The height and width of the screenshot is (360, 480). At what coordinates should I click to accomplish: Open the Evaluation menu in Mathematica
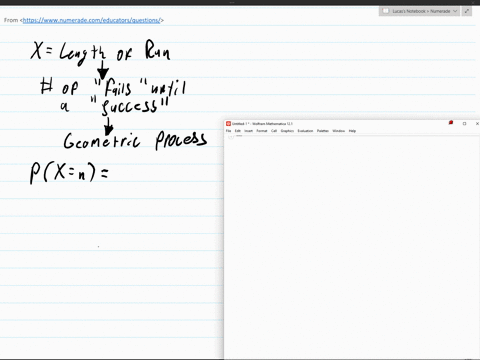click(305, 131)
